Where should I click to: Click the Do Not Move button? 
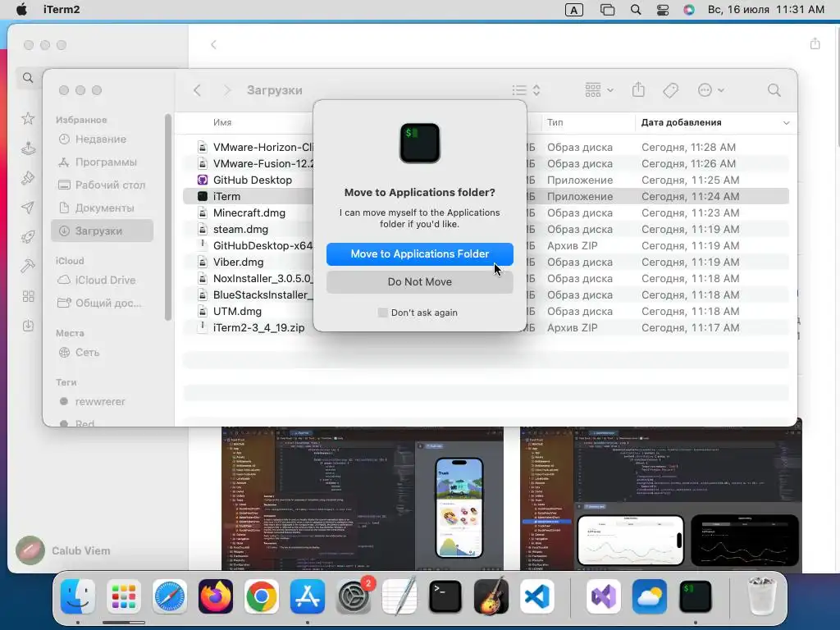[419, 282]
